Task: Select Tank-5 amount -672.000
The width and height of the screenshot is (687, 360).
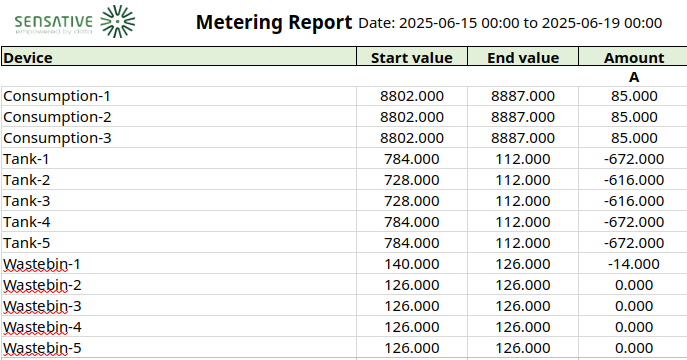Action: tap(634, 243)
